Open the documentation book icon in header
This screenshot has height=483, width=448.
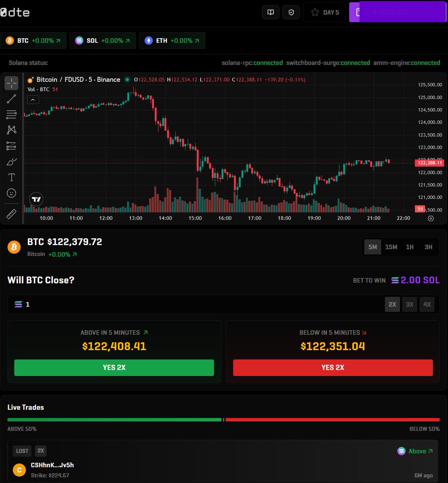[270, 12]
